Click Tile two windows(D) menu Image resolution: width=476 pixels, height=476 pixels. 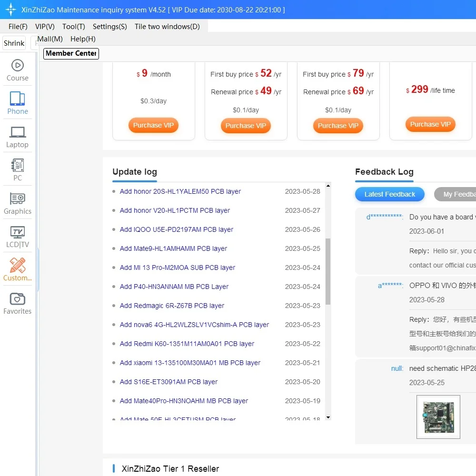point(167,27)
